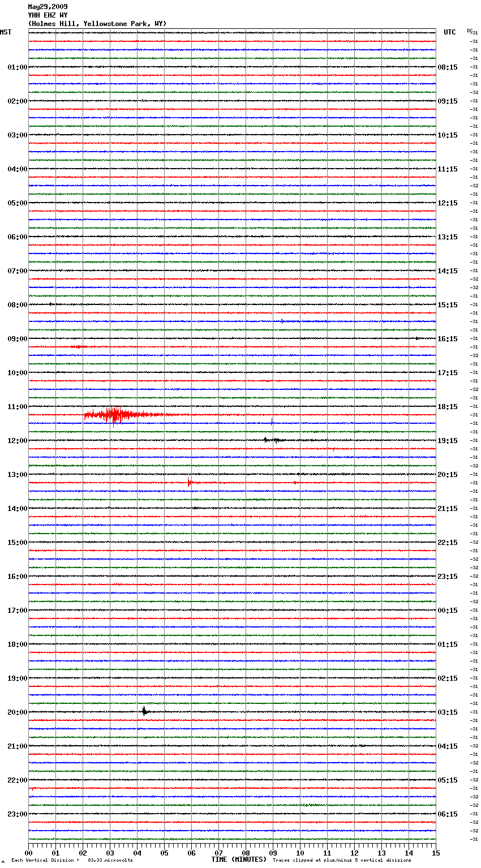Click the 02:15 UTC time label
Screen dimensions: 481x868
(448, 678)
